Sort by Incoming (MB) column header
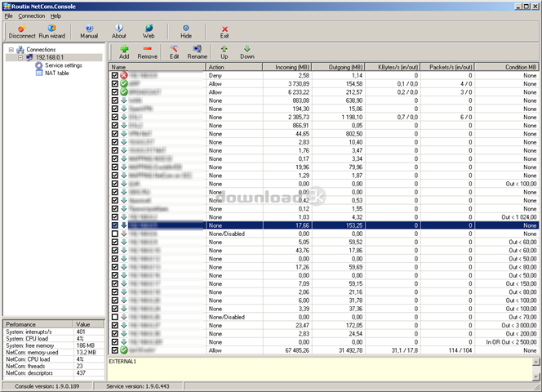542x392 pixels. point(287,67)
